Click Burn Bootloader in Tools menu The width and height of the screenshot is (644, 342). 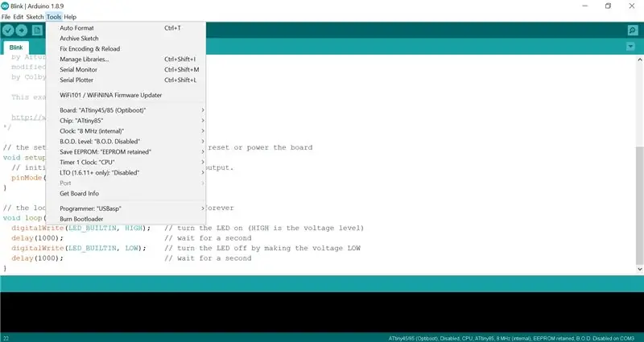(x=126, y=219)
